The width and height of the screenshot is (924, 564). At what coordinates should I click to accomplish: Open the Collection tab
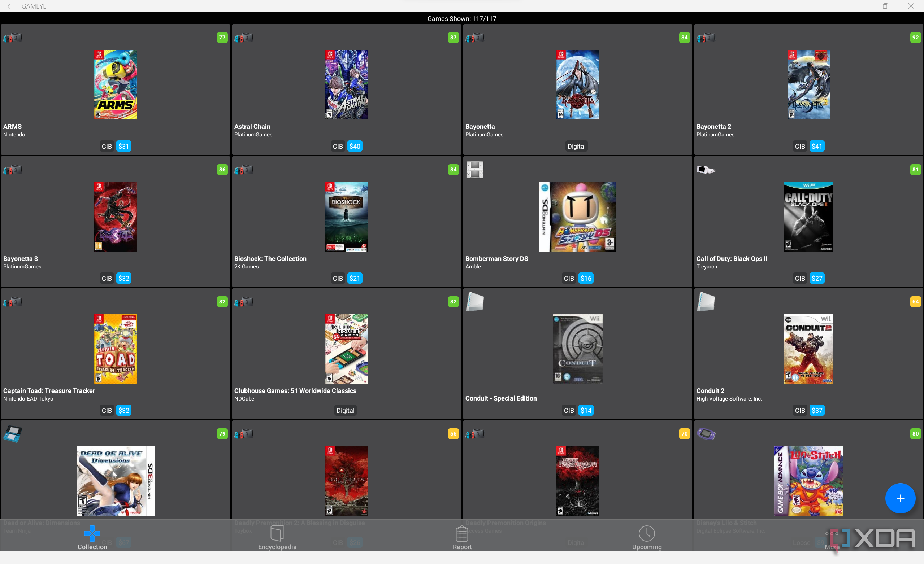[92, 538]
